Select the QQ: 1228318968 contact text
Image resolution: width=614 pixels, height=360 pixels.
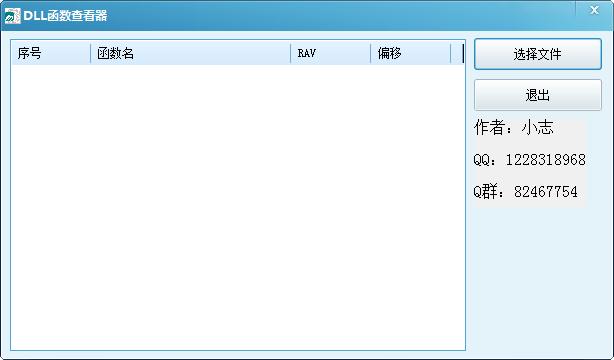529,160
